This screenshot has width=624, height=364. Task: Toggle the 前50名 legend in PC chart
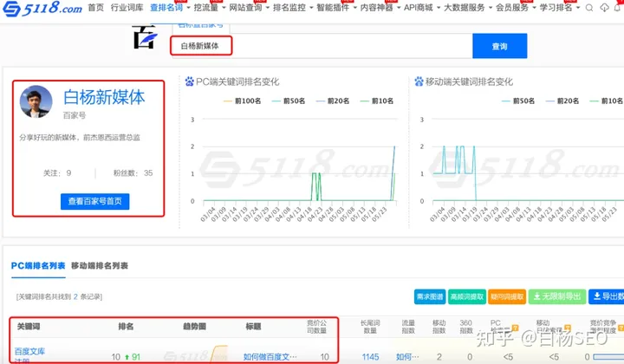[288, 101]
